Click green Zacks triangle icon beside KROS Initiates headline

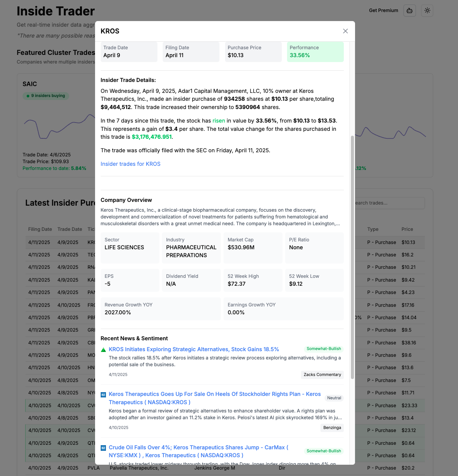tap(103, 350)
